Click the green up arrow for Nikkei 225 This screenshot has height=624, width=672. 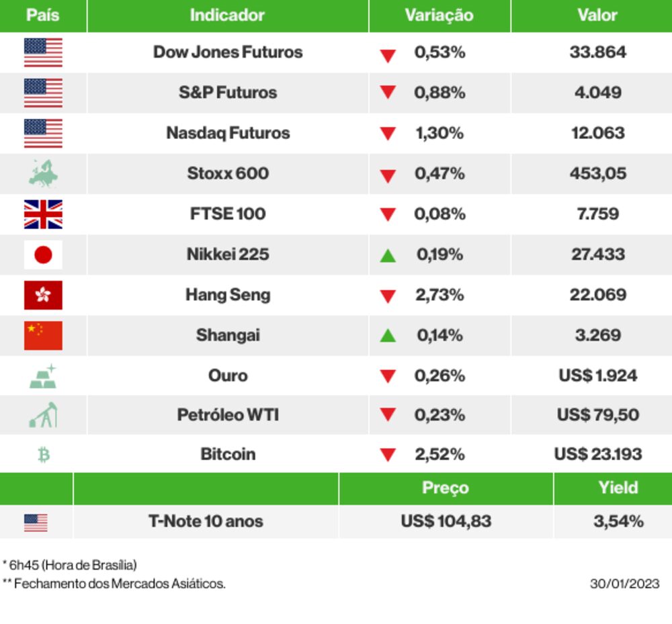(388, 255)
